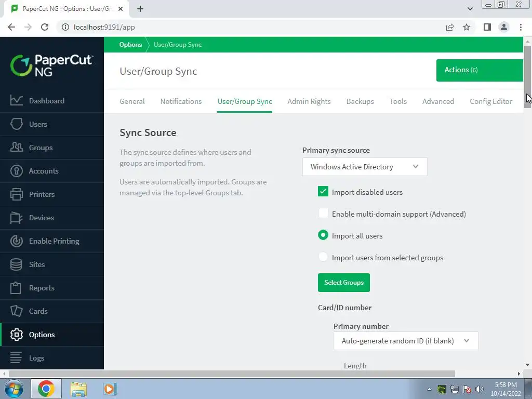Click the taskbar clock and date

[506, 389]
